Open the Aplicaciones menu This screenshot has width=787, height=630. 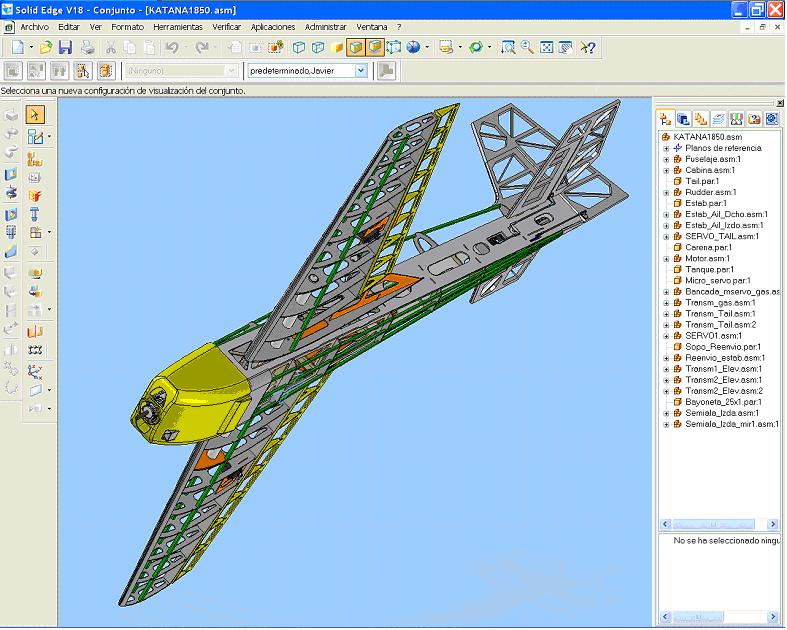click(273, 27)
